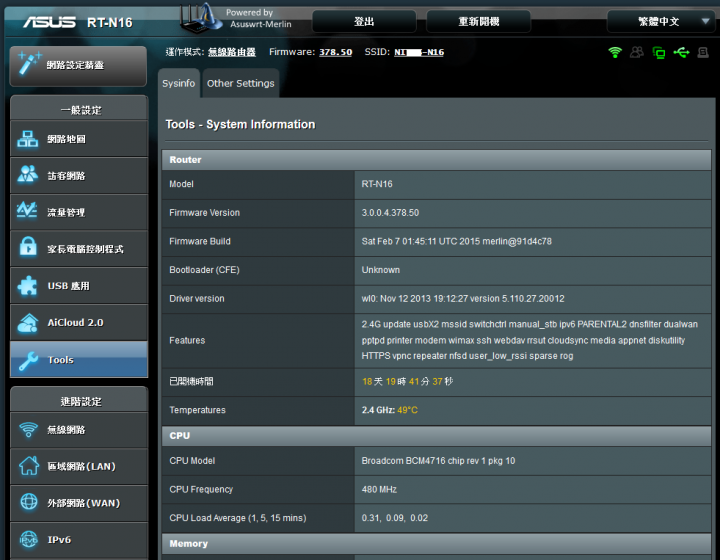Image resolution: width=720 pixels, height=560 pixels.
Task: Click the CPU section header
Action: click(436, 436)
